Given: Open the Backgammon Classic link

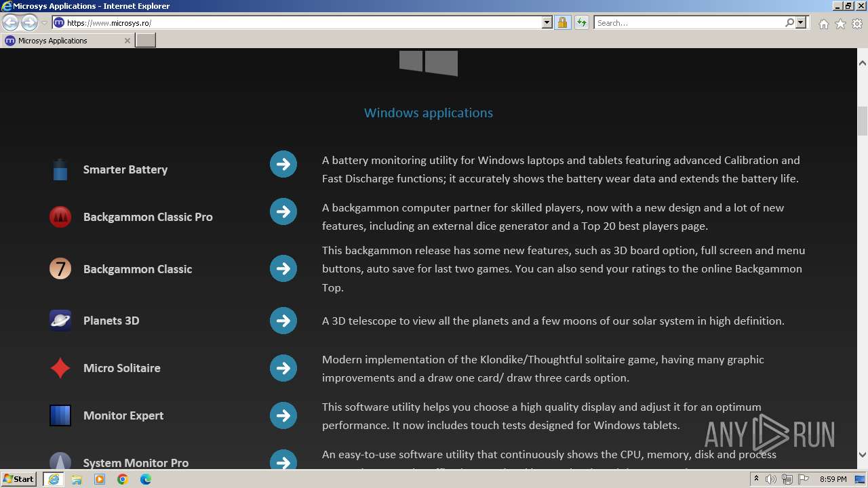Looking at the screenshot, I should point(138,269).
